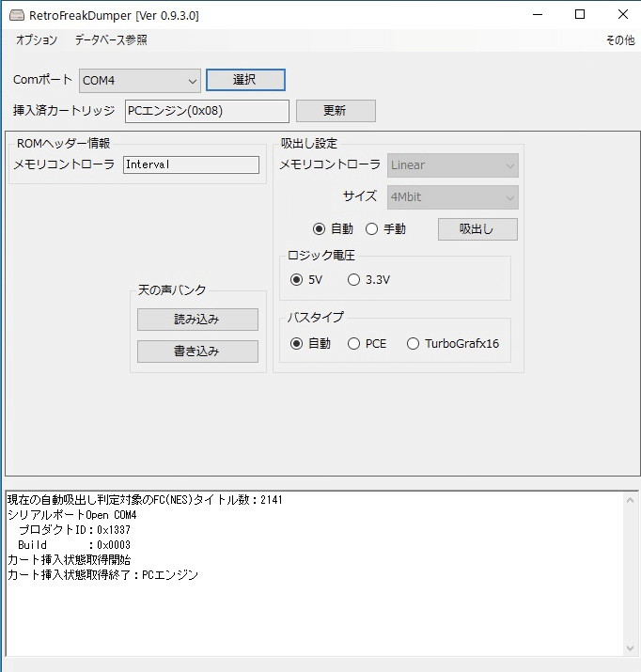Click the 読み込み button
This screenshot has height=672, width=641.
coord(197,320)
